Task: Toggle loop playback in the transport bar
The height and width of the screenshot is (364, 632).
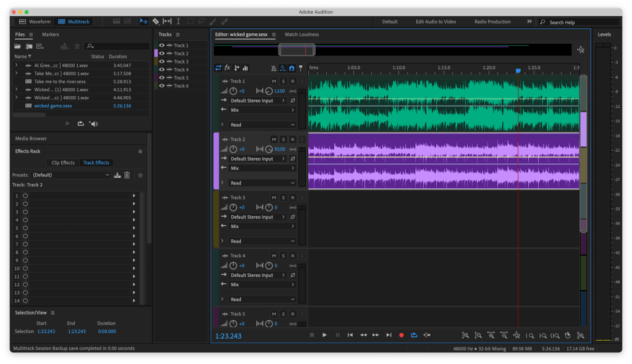Action: point(414,335)
